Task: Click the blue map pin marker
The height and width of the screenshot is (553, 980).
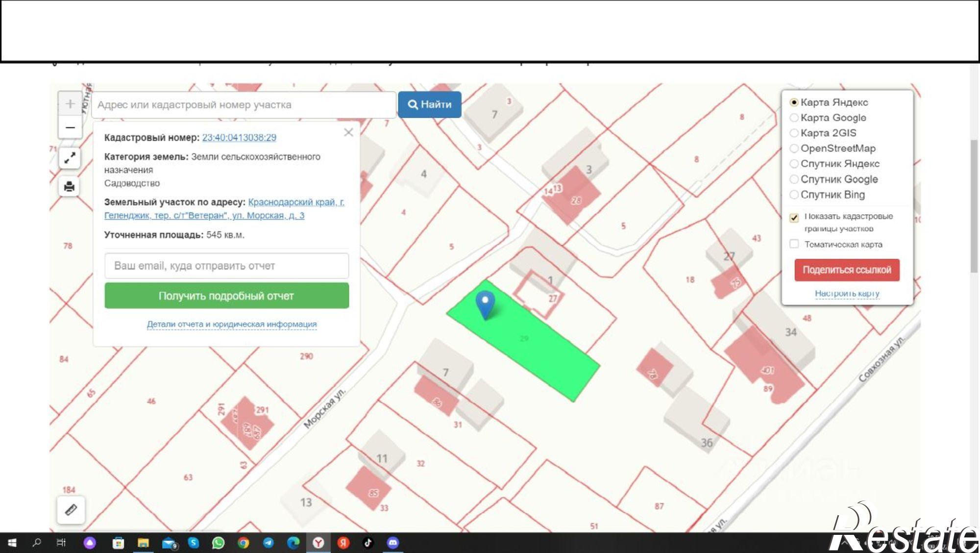Action: (485, 305)
